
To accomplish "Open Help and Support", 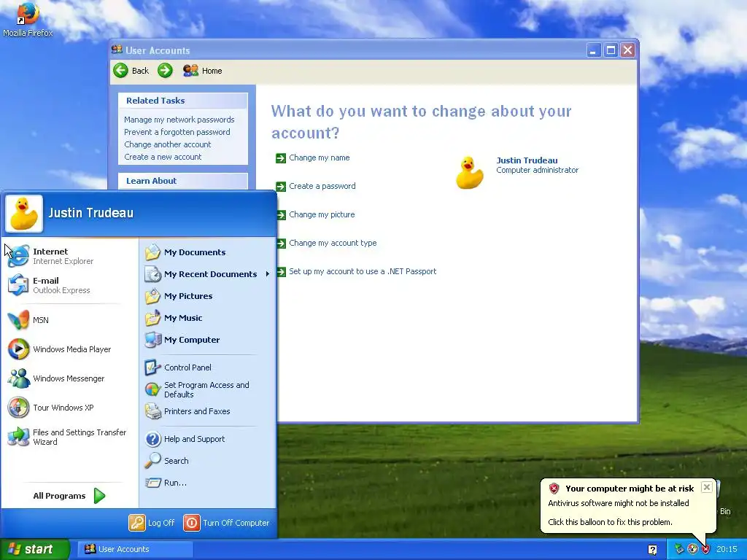I will (x=207, y=439).
